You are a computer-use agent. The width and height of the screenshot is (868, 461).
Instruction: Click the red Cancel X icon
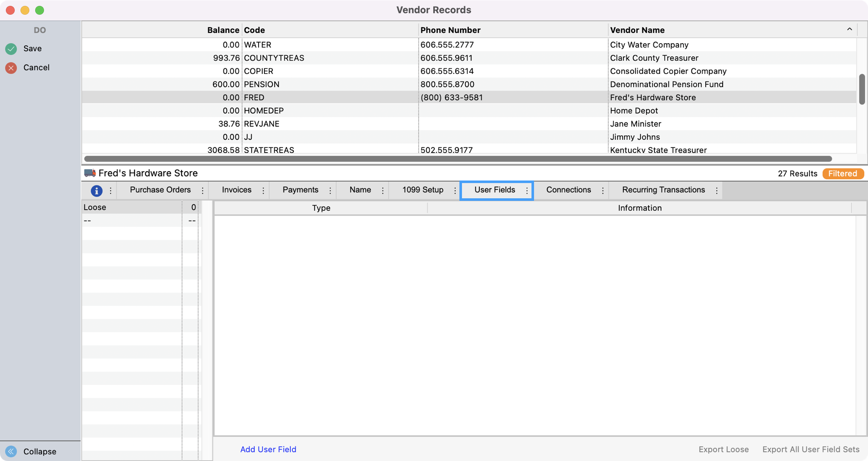point(11,68)
